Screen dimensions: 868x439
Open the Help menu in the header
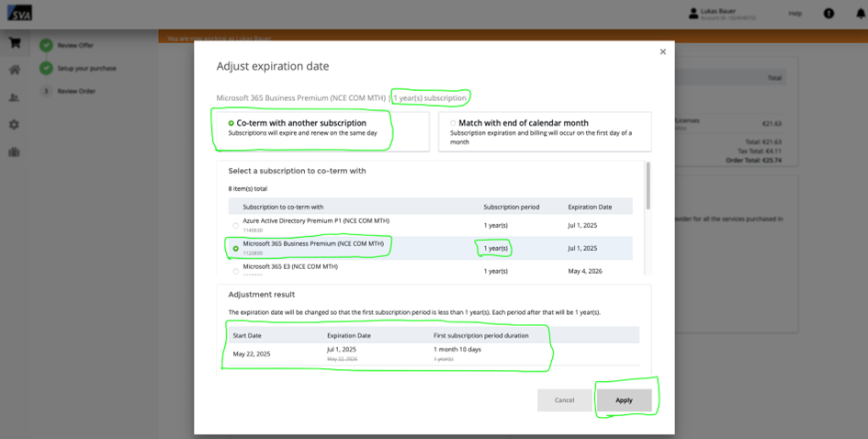coord(795,14)
